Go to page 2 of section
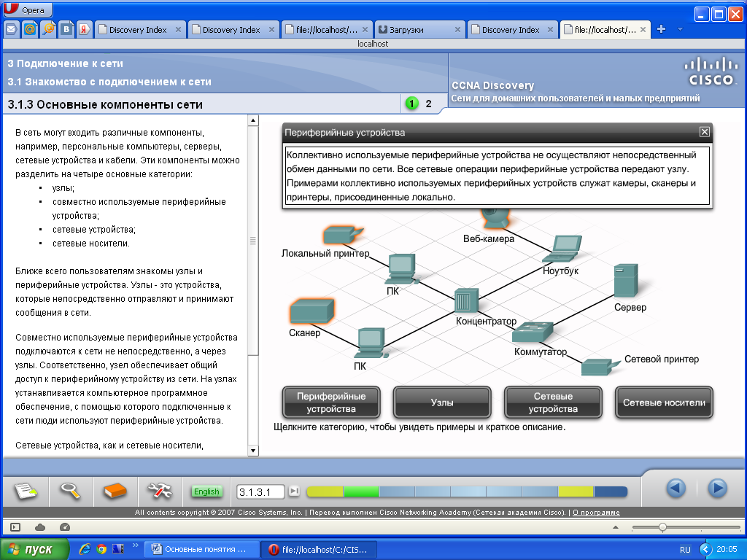 click(x=428, y=104)
